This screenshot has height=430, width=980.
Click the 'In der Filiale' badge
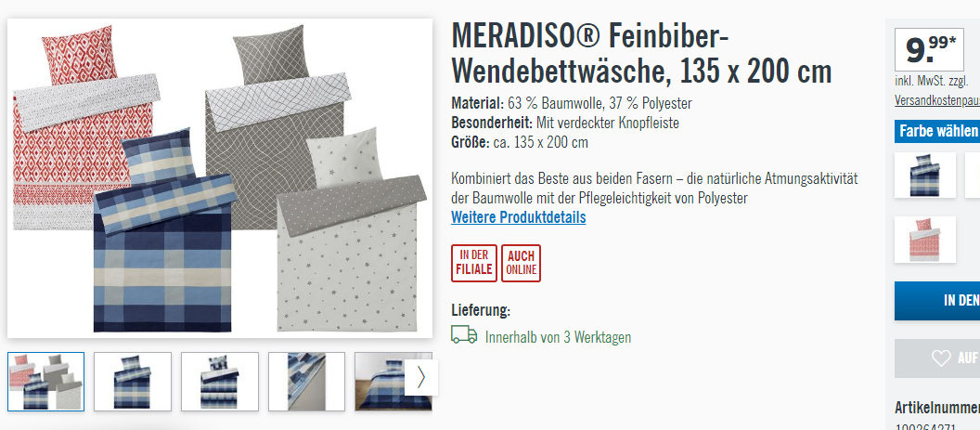(473, 263)
